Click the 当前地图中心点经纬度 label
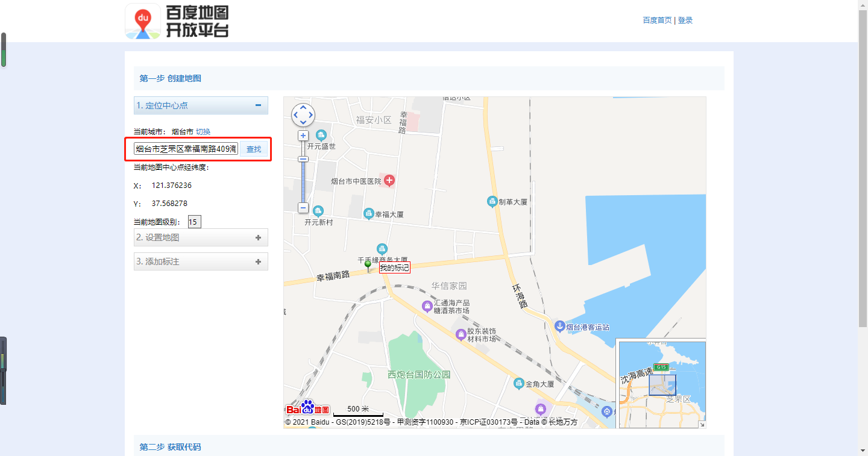Viewport: 868px width, 456px height. point(171,167)
